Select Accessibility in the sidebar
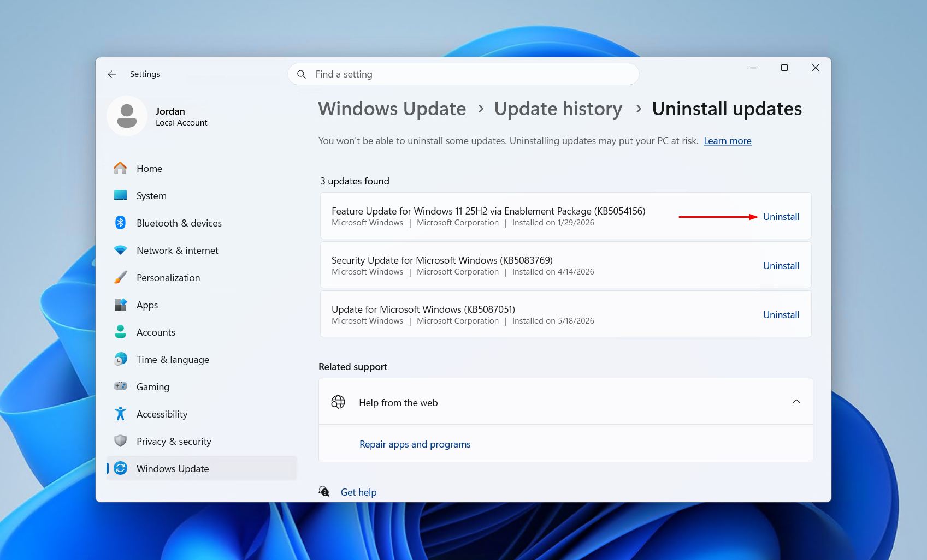The image size is (927, 560). click(202, 414)
